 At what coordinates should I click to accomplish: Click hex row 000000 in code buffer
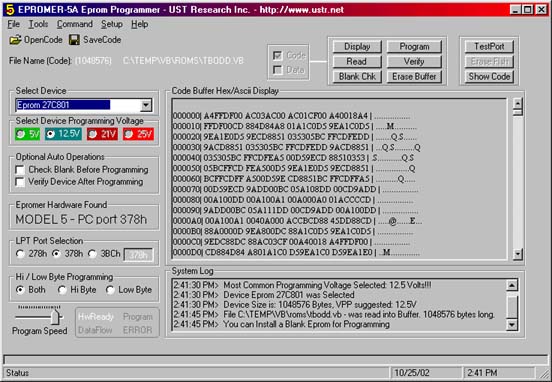(291, 116)
